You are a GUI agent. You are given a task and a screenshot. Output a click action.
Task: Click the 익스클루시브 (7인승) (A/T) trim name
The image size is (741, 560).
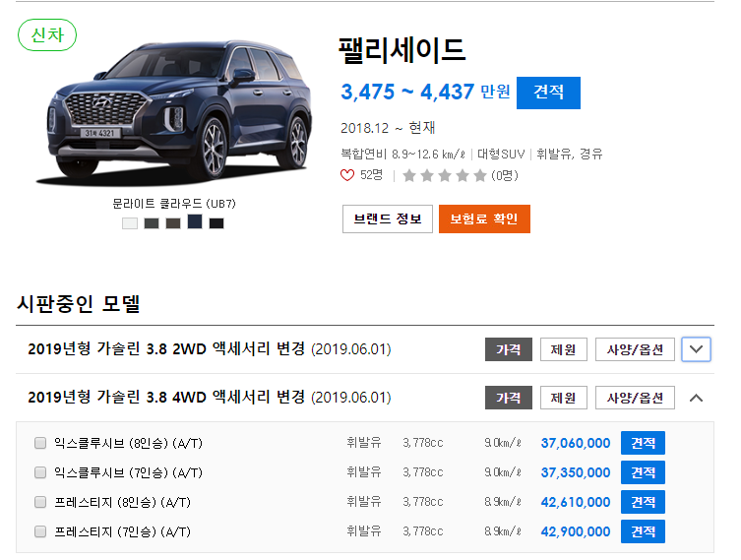coord(128,472)
